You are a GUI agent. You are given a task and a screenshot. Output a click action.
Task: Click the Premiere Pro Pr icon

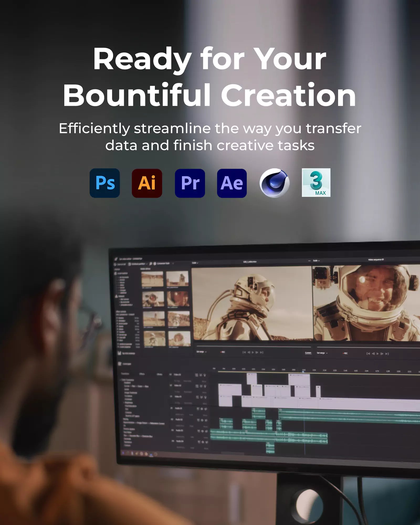[x=190, y=183]
